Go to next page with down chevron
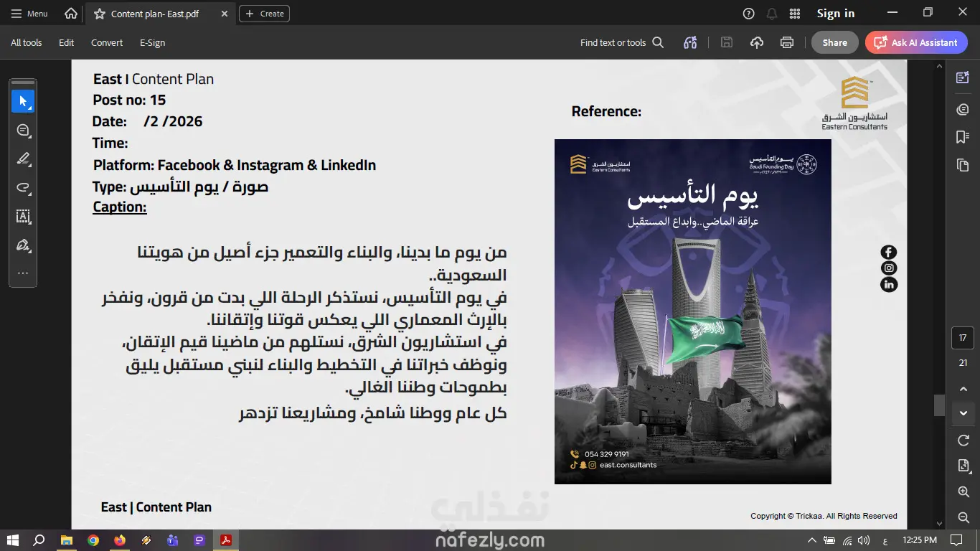Screen dimensions: 980x551 pyautogui.click(x=963, y=413)
